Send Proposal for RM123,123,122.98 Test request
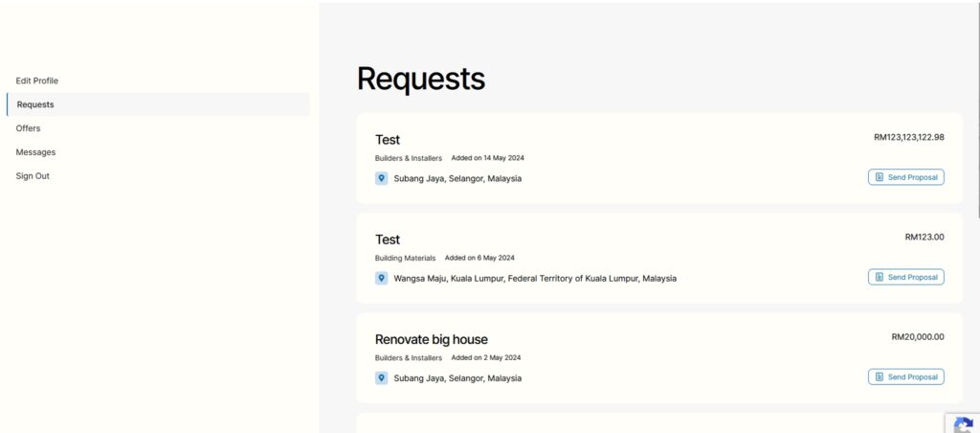 click(905, 177)
